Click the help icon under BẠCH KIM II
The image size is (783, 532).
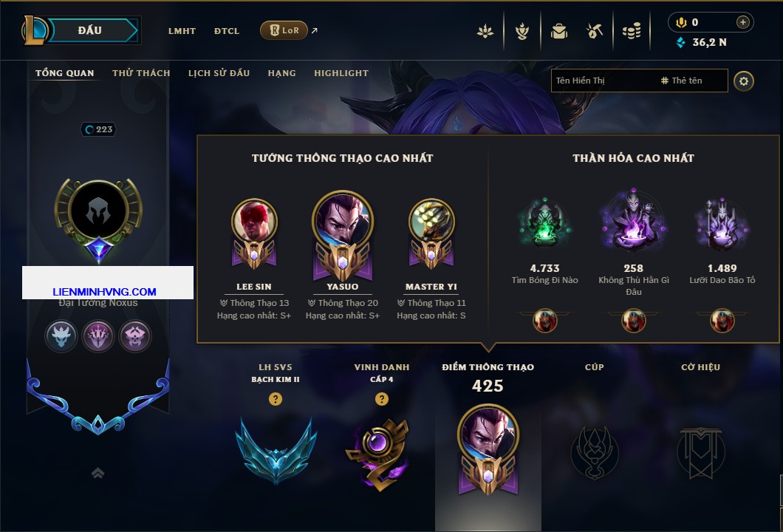point(275,398)
